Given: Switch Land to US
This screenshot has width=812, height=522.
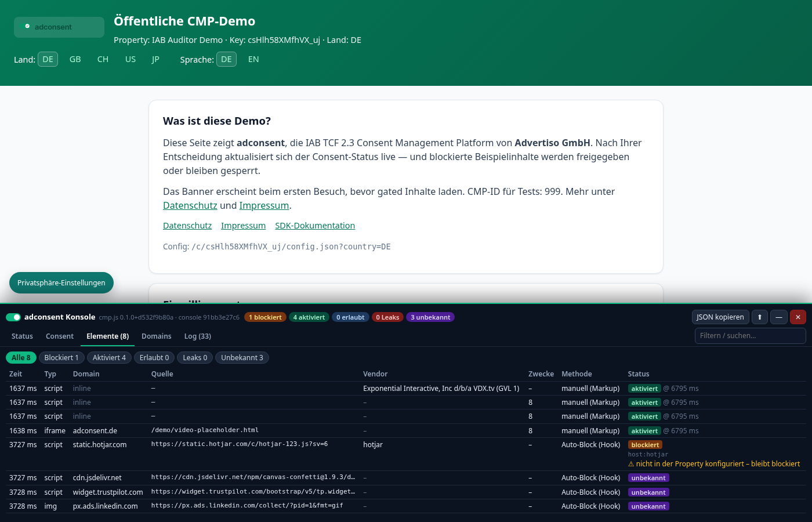Looking at the screenshot, I should (x=130, y=59).
